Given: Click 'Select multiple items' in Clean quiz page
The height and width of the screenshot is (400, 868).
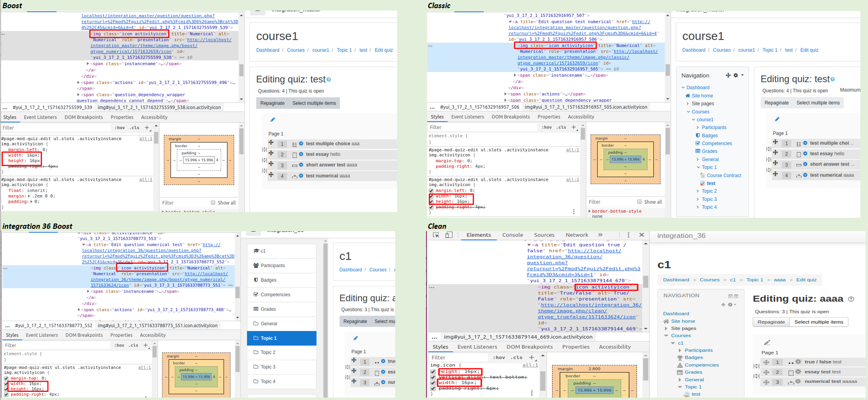Looking at the screenshot, I should [x=819, y=322].
